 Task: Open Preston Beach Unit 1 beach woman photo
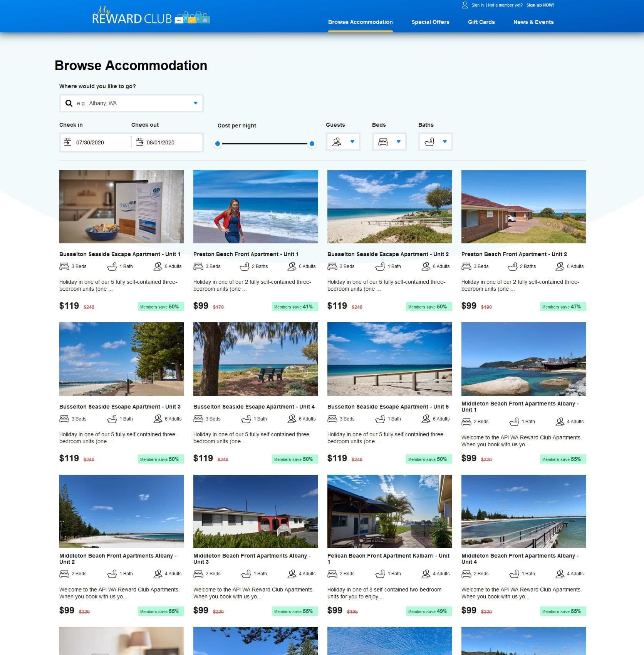pyautogui.click(x=256, y=207)
